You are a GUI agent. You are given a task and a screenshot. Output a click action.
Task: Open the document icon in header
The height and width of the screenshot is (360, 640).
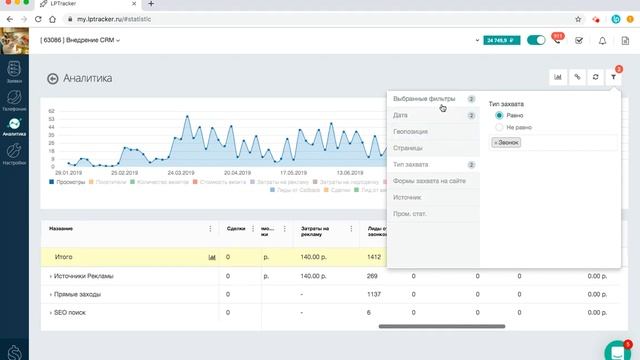pos(625,40)
